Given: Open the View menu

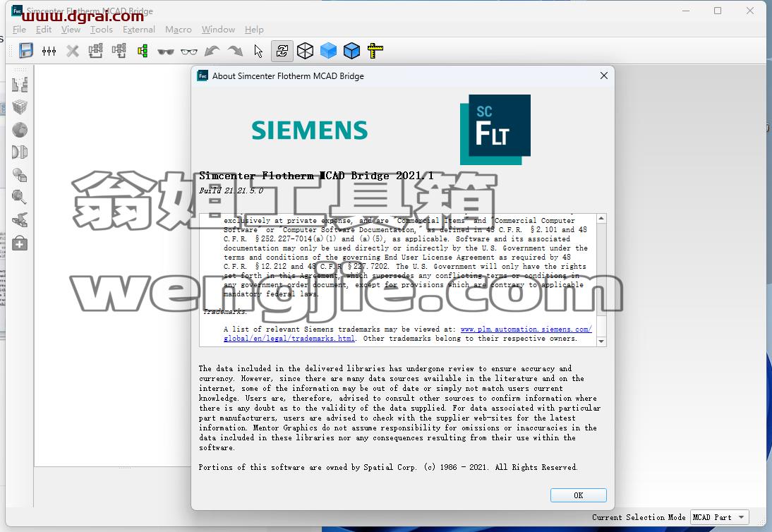Looking at the screenshot, I should pyautogui.click(x=71, y=30).
